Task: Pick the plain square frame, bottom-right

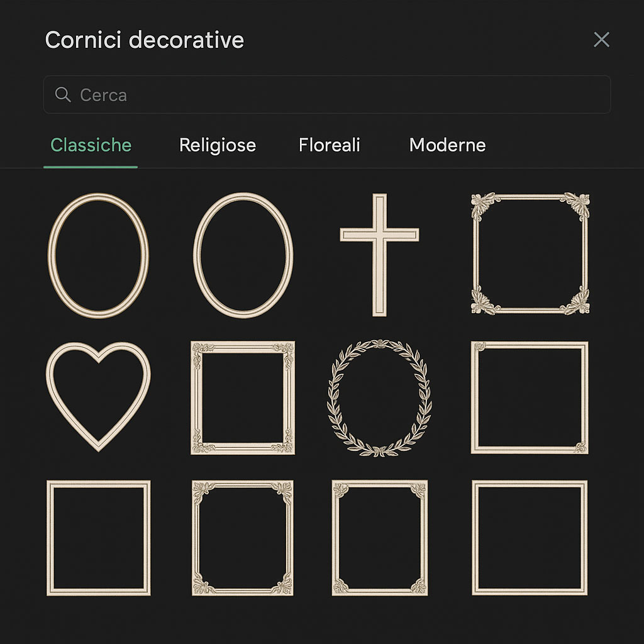Action: [x=530, y=538]
